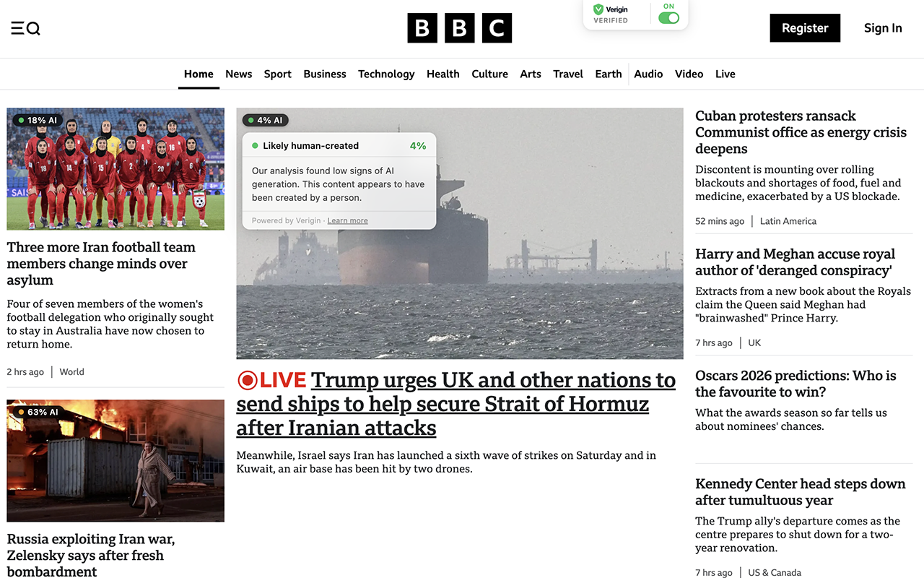Click the 63% AI badge on fire photo

coord(38,412)
